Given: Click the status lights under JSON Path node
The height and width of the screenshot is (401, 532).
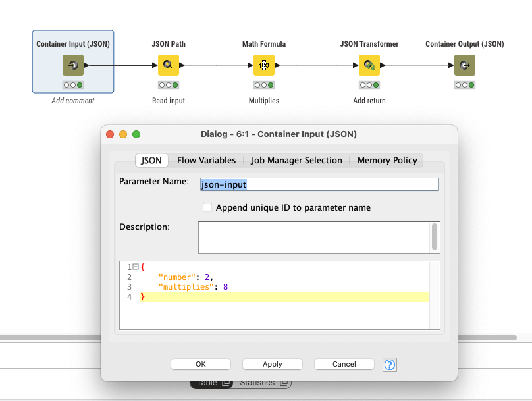Looking at the screenshot, I should tap(168, 85).
